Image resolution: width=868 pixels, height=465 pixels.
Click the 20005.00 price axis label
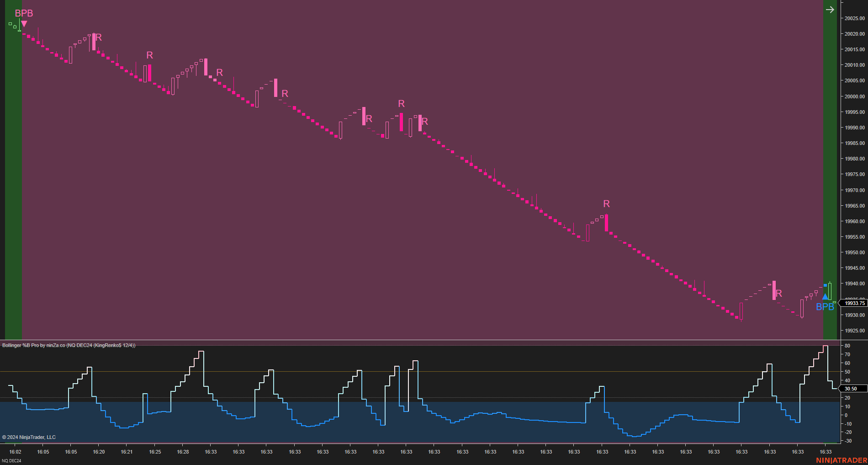coord(854,80)
